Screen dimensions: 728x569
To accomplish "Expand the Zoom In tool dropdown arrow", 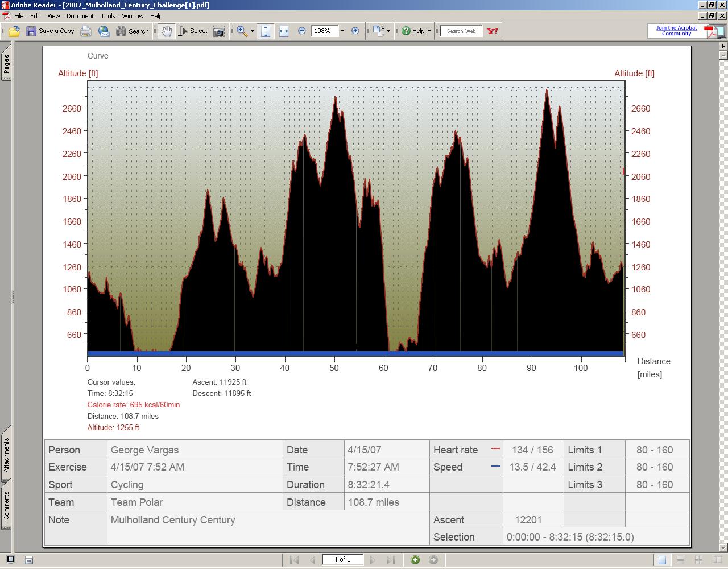I will [x=252, y=31].
